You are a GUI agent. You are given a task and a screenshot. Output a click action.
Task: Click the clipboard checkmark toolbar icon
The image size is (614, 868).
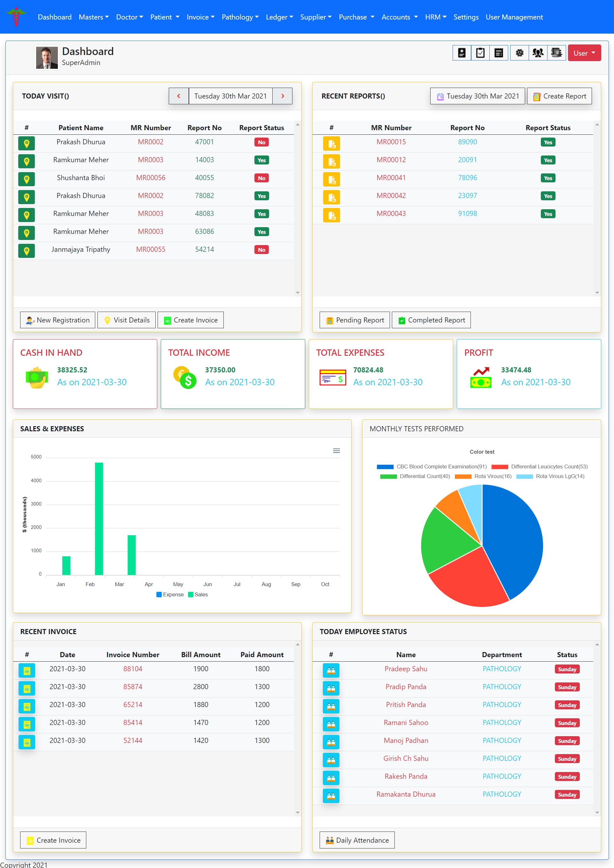click(x=480, y=53)
